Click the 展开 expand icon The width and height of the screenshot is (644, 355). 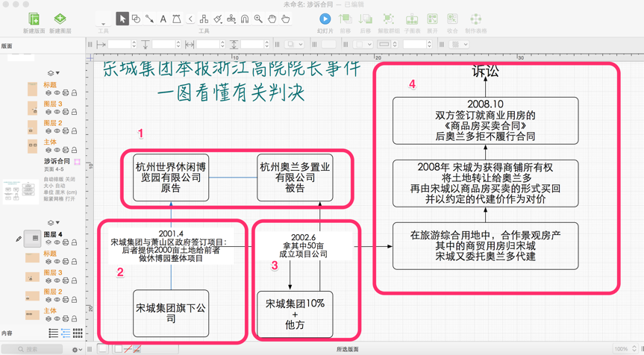coord(432,19)
